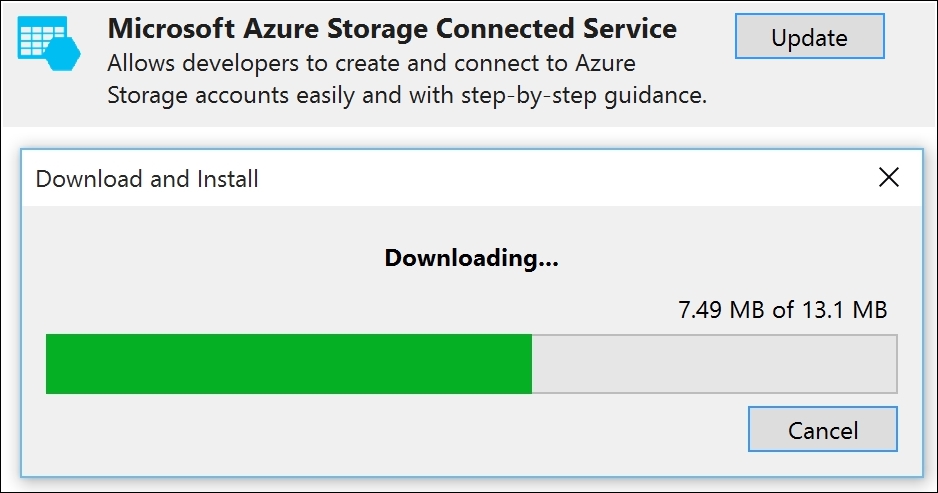Close the Download and Install dialog
This screenshot has height=493, width=938.
click(888, 177)
